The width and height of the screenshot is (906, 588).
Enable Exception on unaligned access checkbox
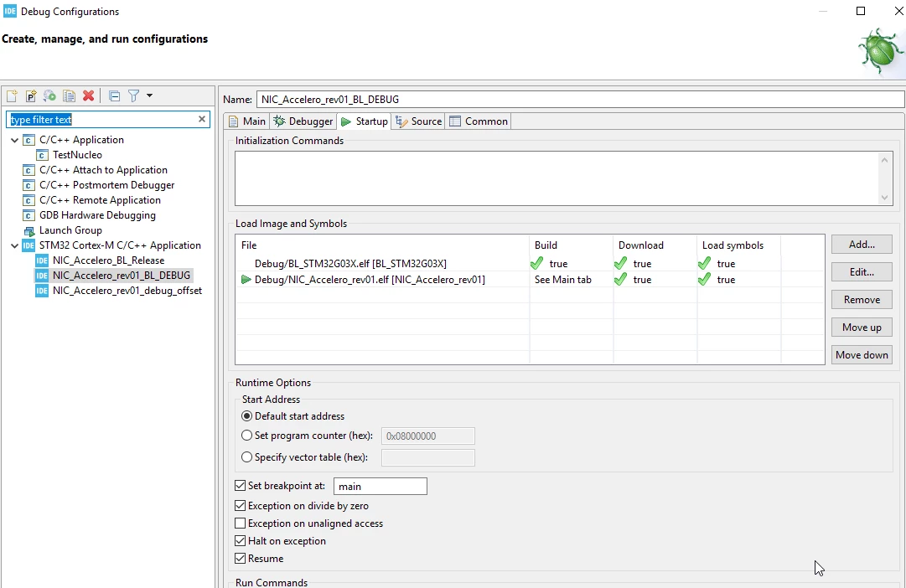click(x=241, y=524)
